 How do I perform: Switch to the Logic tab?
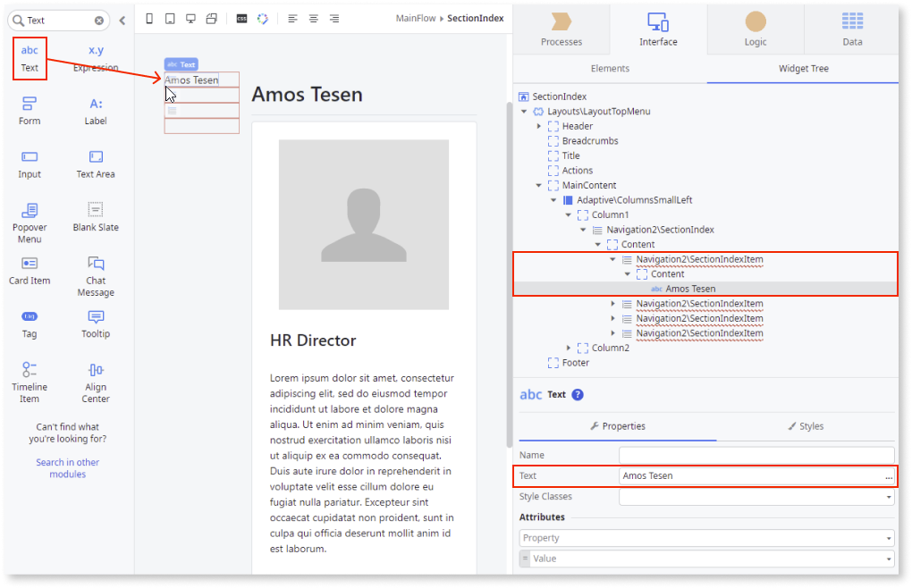point(755,29)
